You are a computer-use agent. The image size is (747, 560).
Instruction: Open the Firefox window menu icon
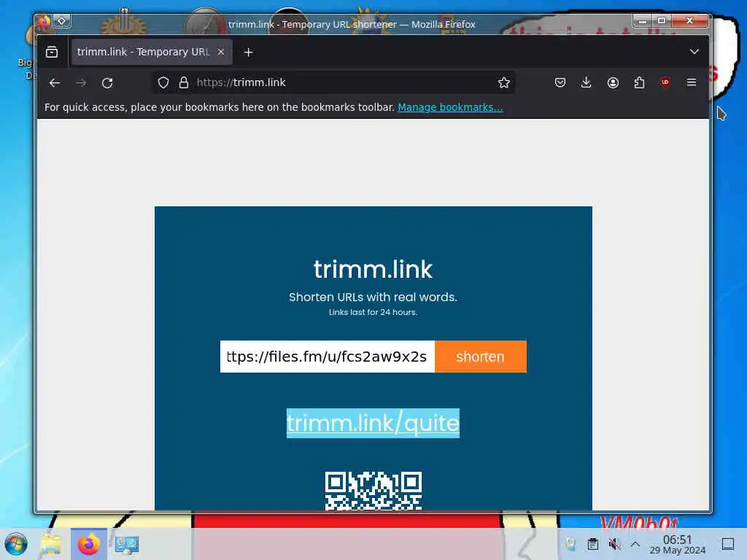click(44, 21)
